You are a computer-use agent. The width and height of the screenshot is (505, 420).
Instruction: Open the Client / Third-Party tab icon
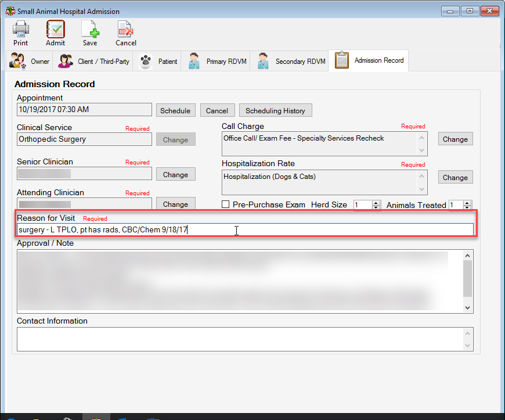[66, 61]
